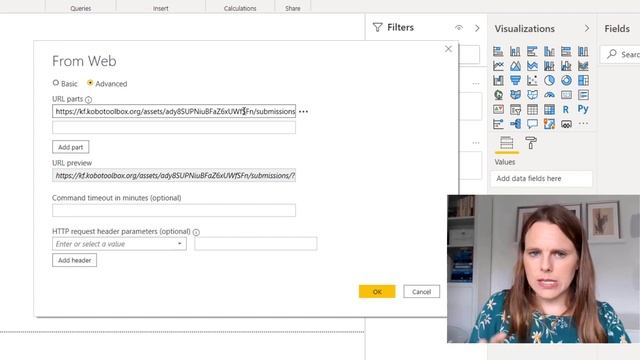Select the table visual
This screenshot has width=640, height=360.
[x=532, y=109]
